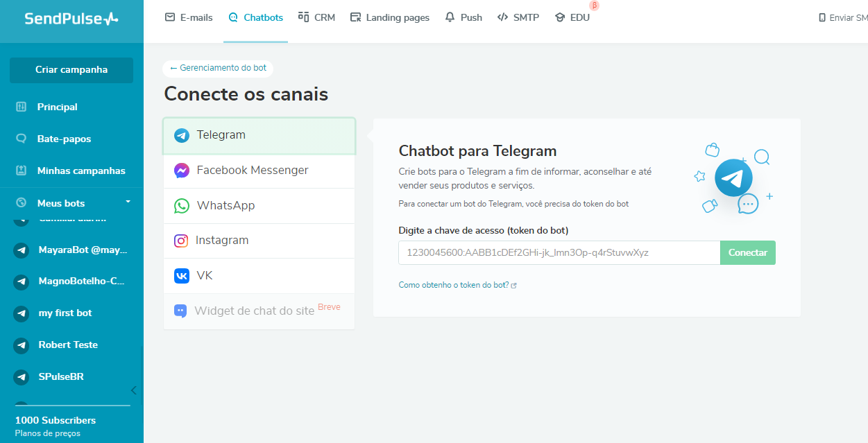Click the Facebook Messenger logo icon
This screenshot has height=443, width=868.
tap(181, 171)
